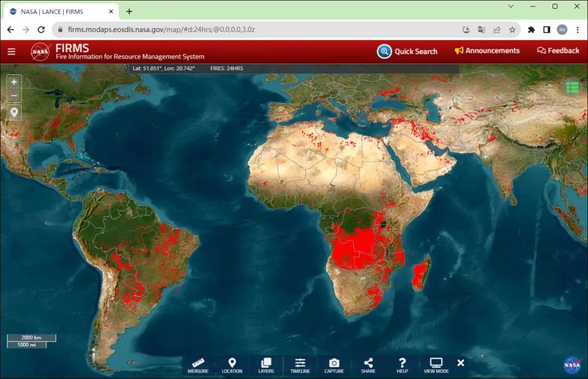Viewport: 588px width, 379px height.
Task: Open the Chrome profile menu
Action: [x=562, y=30]
